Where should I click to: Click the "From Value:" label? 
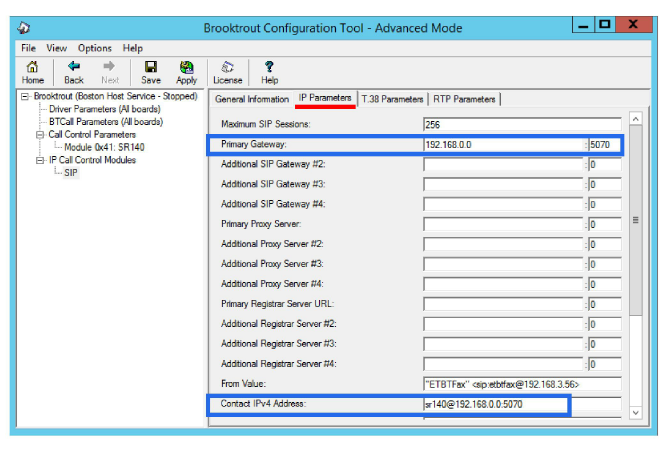pyautogui.click(x=243, y=384)
